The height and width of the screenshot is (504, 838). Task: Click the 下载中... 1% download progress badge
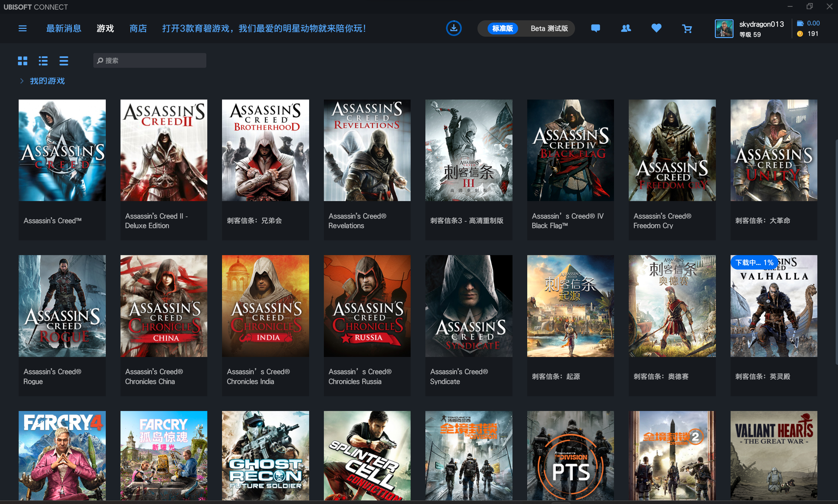(754, 263)
